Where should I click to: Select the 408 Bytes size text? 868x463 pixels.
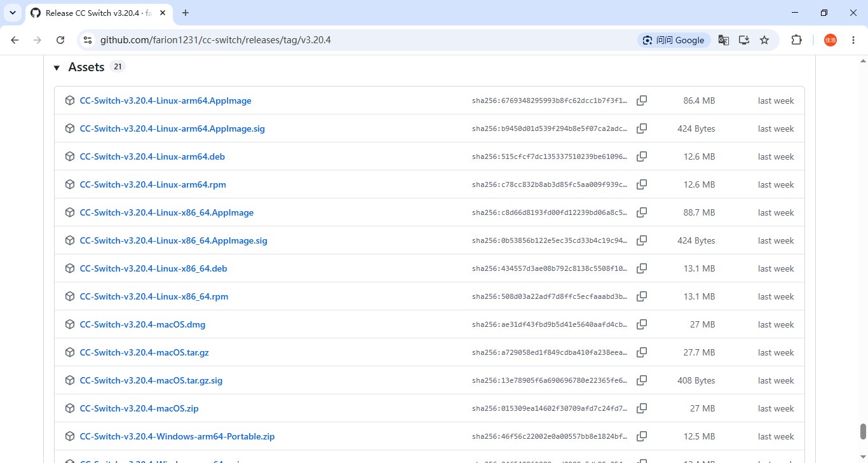696,380
